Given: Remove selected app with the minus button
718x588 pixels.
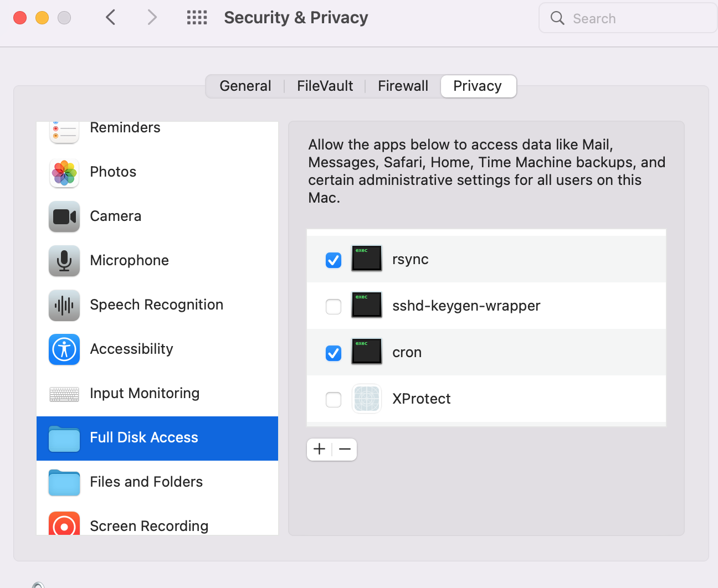Looking at the screenshot, I should point(345,449).
